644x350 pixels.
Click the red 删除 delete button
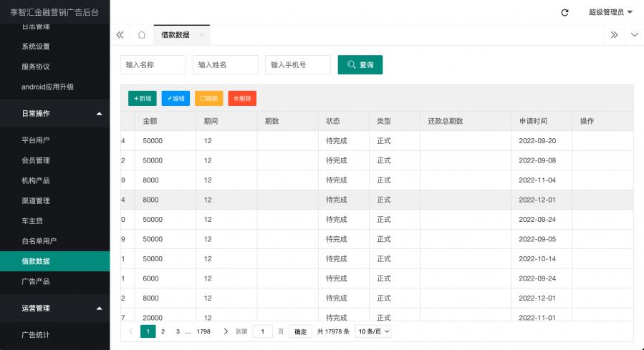click(x=242, y=98)
